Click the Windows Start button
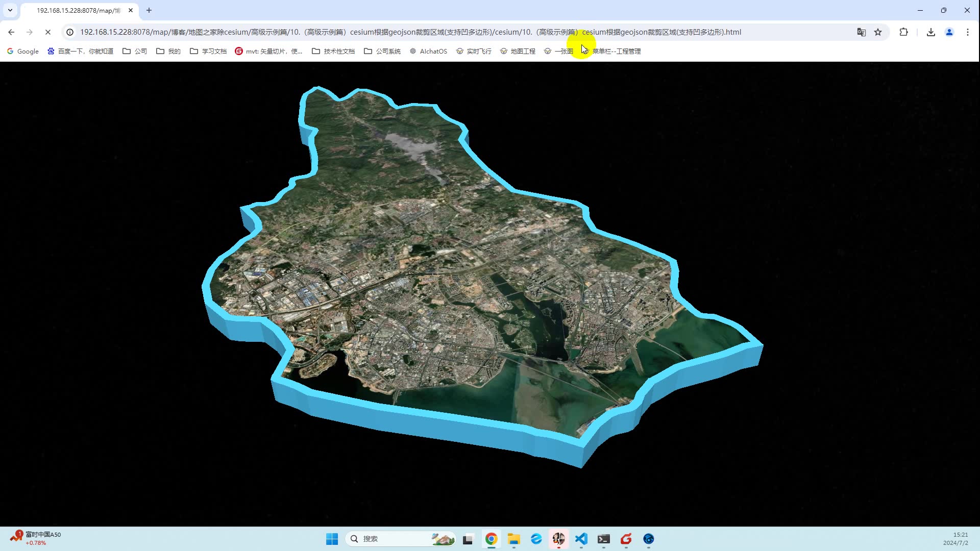Viewport: 980px width, 551px height. pos(332,539)
